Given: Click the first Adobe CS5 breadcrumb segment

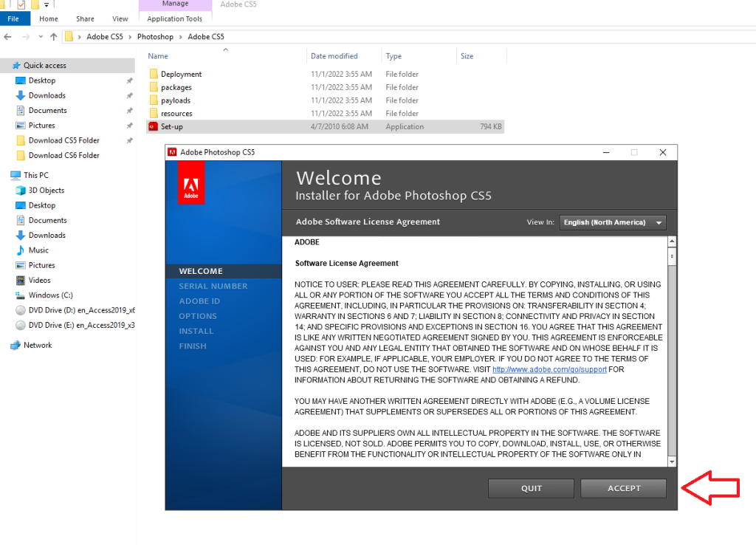Looking at the screenshot, I should [105, 37].
